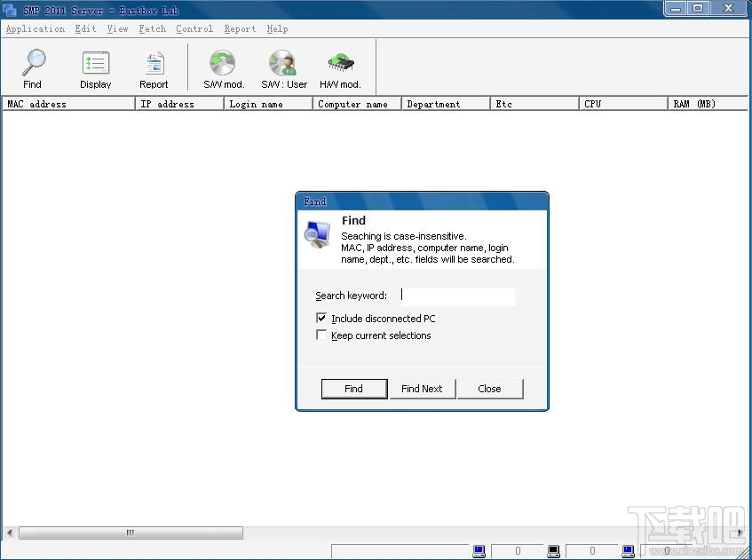Open the Application menu
Viewport: 752px width, 560px height.
(36, 28)
